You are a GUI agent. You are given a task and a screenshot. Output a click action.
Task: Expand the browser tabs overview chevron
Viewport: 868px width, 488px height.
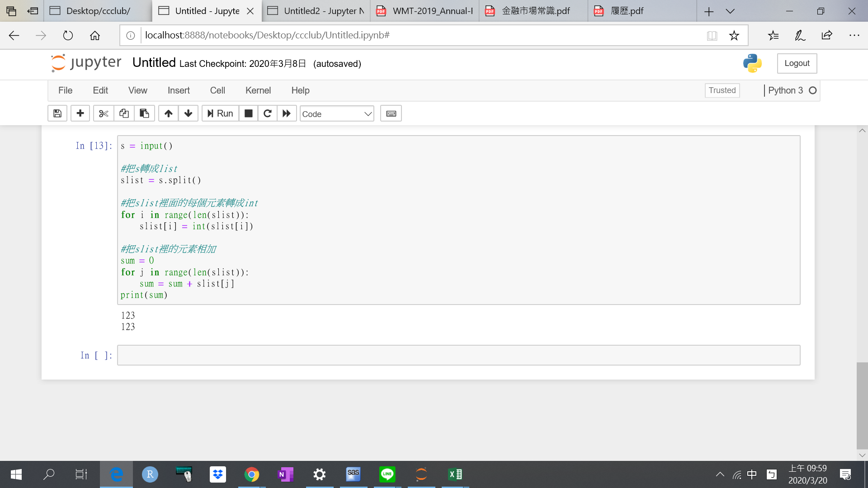point(731,11)
